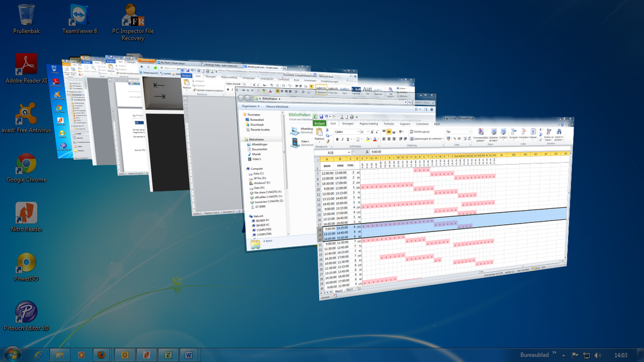Click Sorteren en filteren icon in Excel
The height and width of the screenshot is (362, 644).
point(549,131)
